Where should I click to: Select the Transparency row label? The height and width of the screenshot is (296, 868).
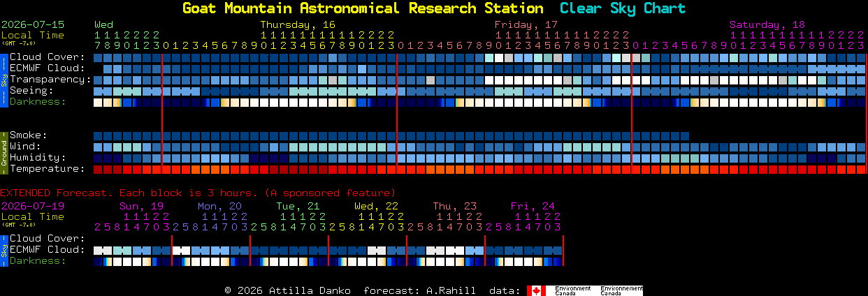pyautogui.click(x=50, y=80)
